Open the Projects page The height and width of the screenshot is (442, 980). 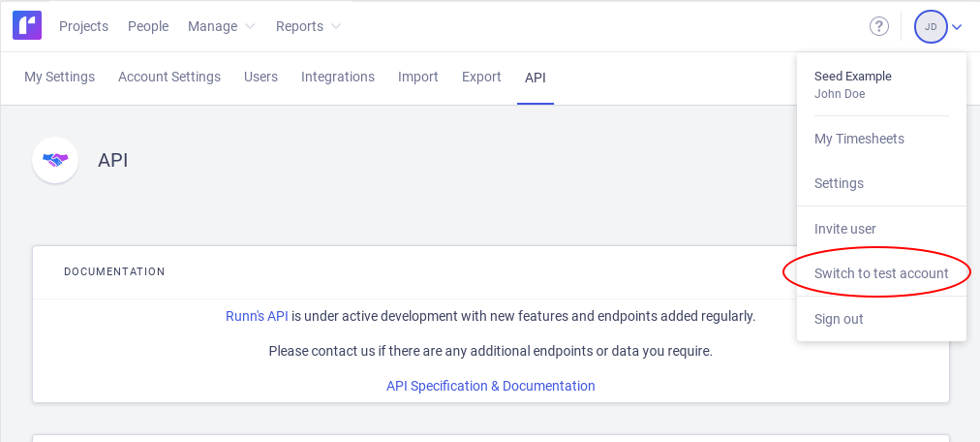click(83, 26)
